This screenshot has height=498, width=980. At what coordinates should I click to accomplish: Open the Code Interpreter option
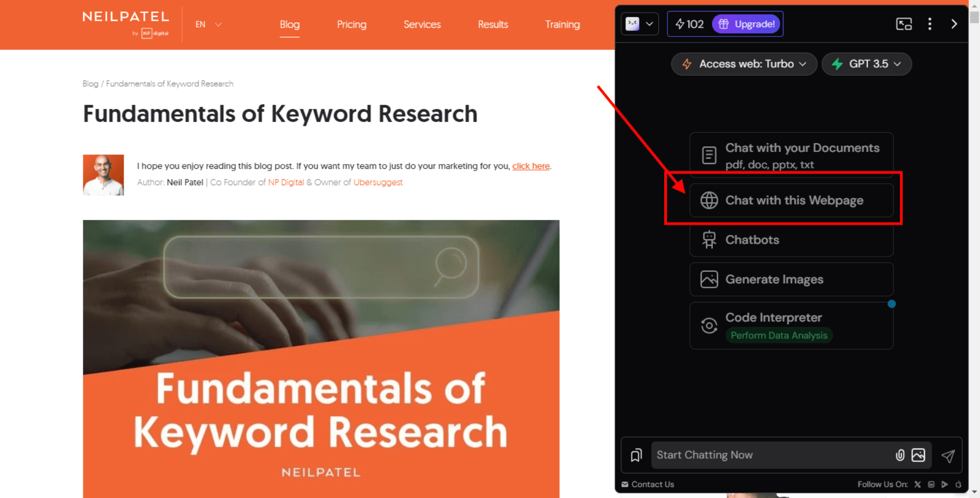[x=792, y=326]
